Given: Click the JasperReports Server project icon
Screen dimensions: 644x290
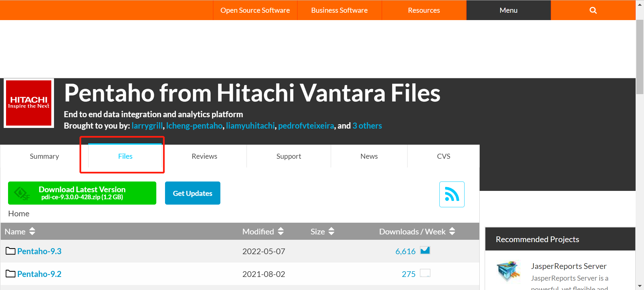Looking at the screenshot, I should pos(508,271).
